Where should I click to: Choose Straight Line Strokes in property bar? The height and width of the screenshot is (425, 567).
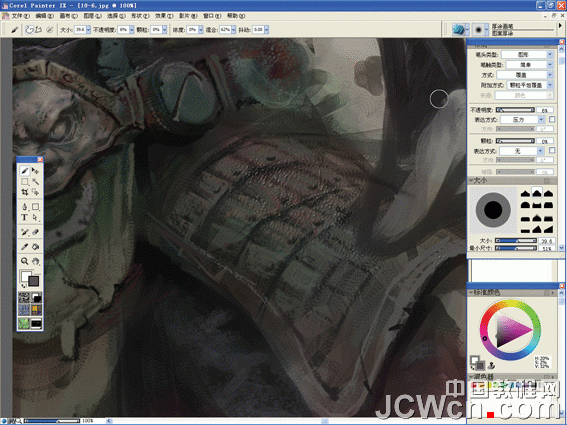(38, 30)
